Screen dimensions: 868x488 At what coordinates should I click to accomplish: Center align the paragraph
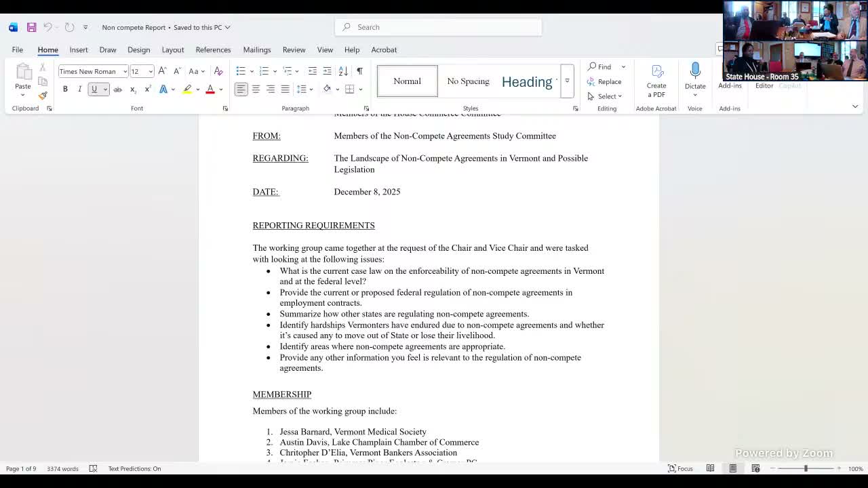tap(256, 89)
